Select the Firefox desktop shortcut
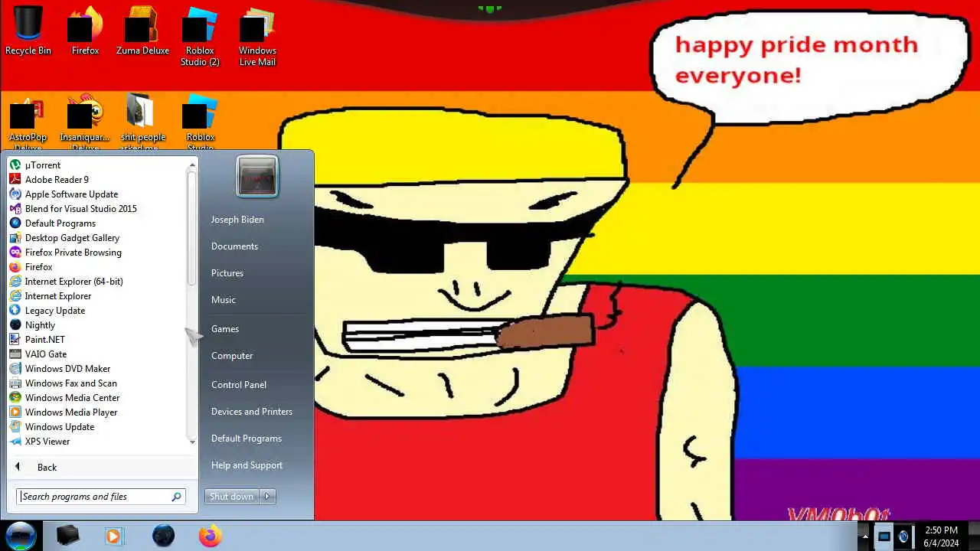 [x=85, y=31]
